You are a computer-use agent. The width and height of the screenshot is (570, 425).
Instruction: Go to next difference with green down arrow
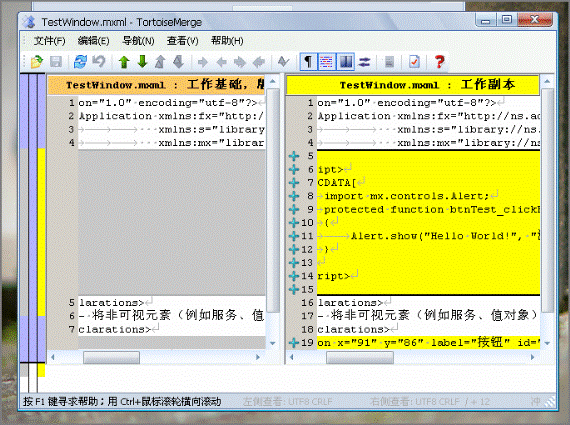click(142, 62)
